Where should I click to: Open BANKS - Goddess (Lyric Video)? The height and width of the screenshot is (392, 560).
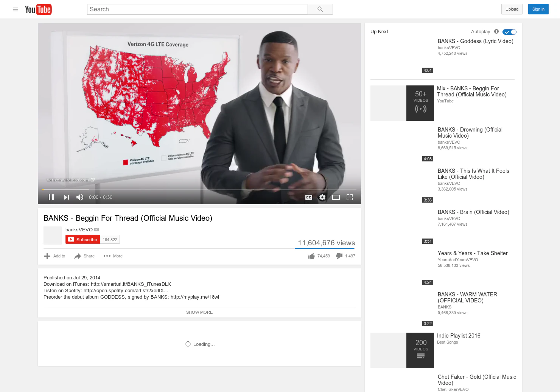click(x=476, y=41)
